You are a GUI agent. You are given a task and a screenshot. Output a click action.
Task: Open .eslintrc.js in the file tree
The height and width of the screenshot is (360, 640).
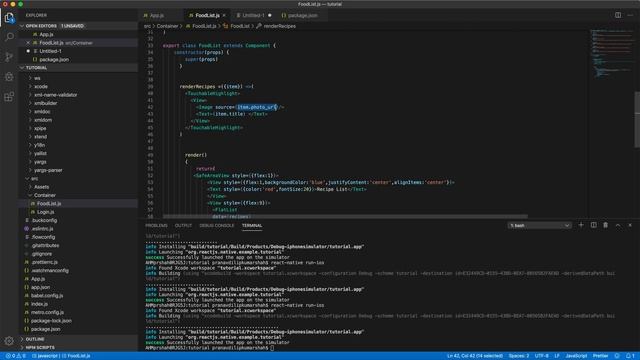42,229
